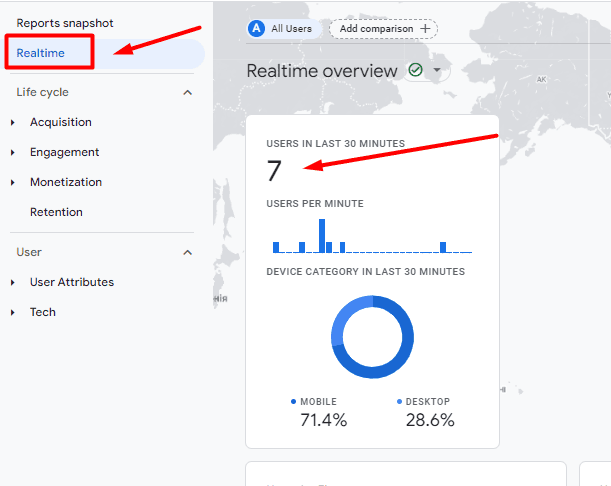Click the User section header
This screenshot has width=611, height=486.
[x=29, y=252]
